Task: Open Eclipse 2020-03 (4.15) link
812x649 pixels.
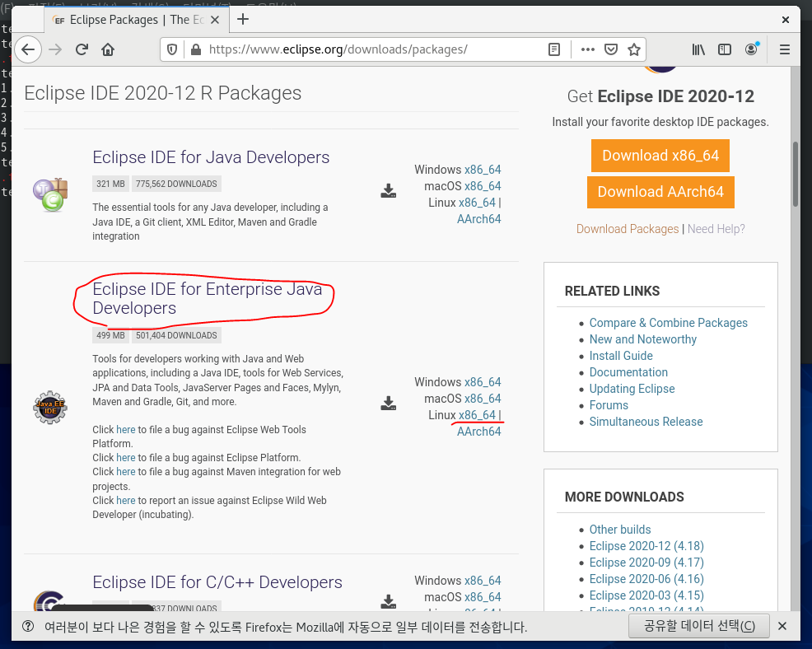Action: 646,595
